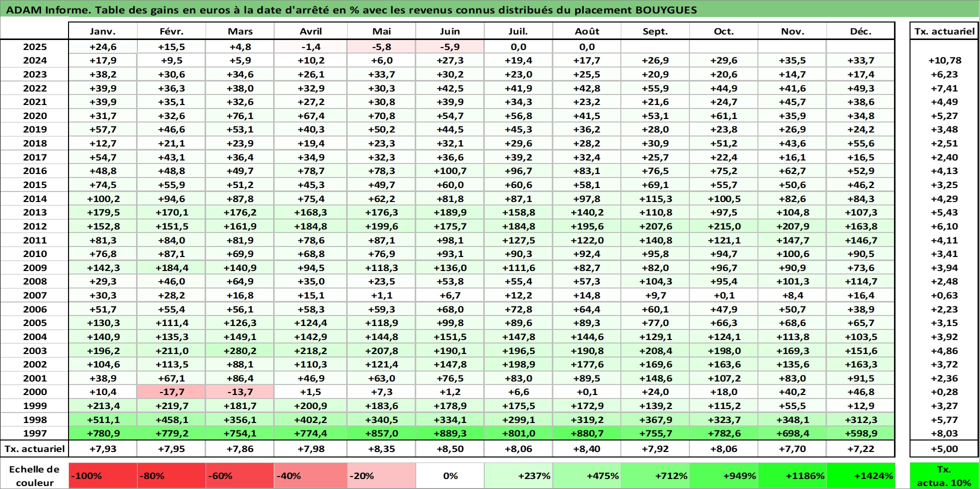Select the +475% green scale swatch
The image size is (980, 489).
coord(587,476)
